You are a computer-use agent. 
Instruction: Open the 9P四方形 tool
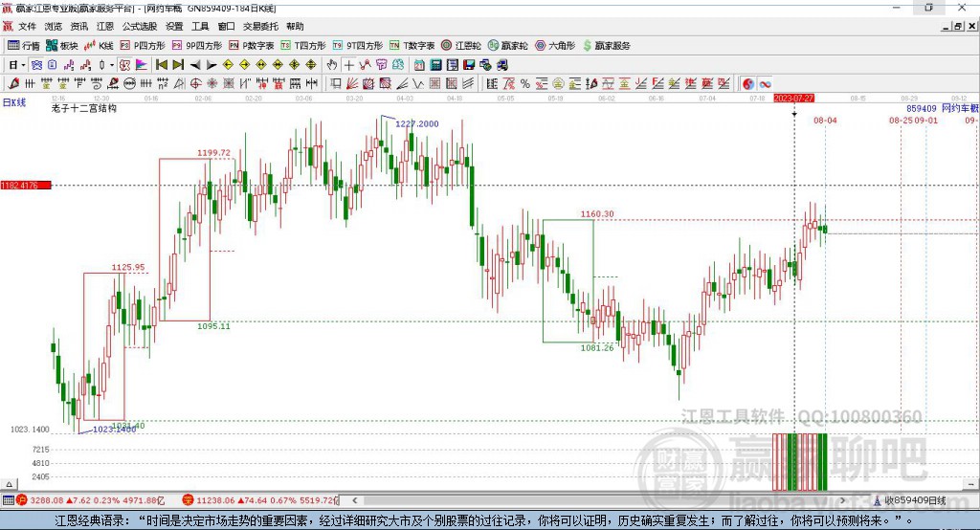pyautogui.click(x=197, y=46)
